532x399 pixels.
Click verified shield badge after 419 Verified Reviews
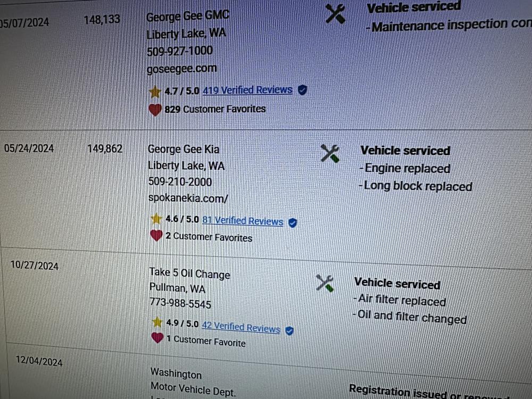(302, 90)
